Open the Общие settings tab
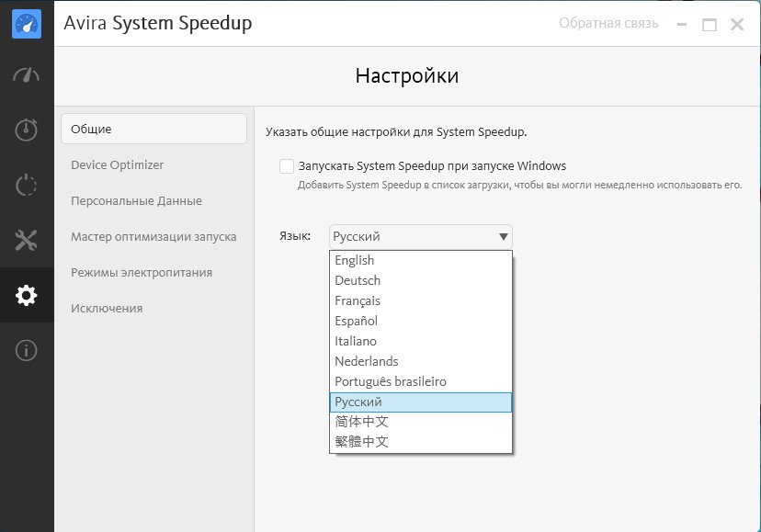761x532 pixels. tap(153, 130)
